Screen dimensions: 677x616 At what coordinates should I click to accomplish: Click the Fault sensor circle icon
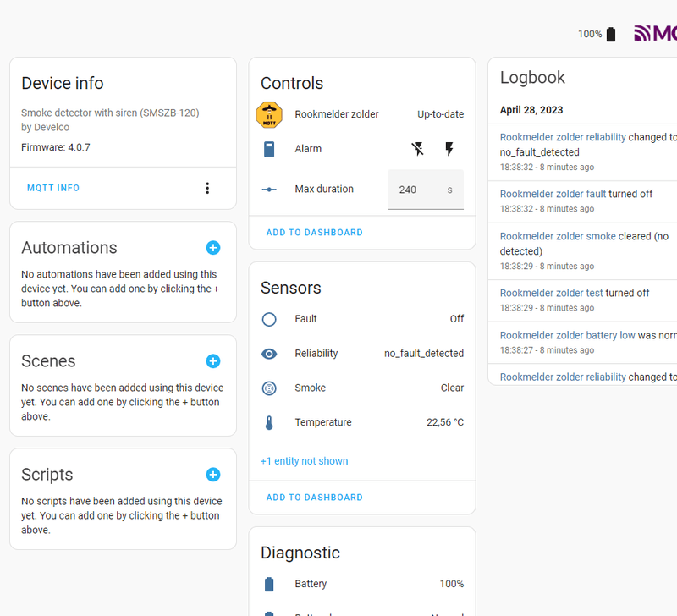(x=269, y=319)
